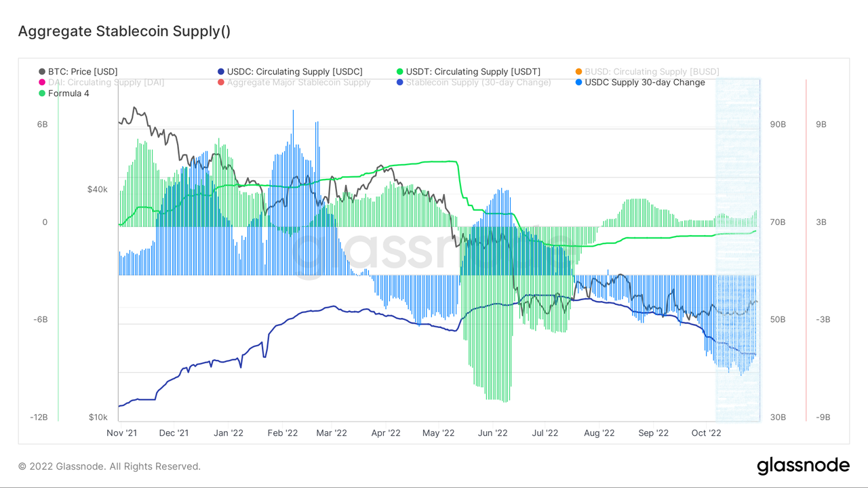Screen dimensions: 868x488
Task: Select the Nov '21 x-axis label
Action: [x=122, y=433]
